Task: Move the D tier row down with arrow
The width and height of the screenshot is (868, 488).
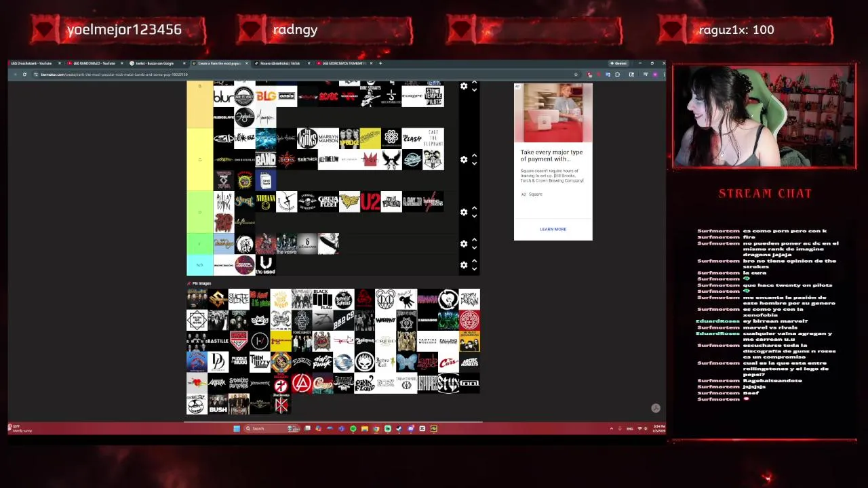Action: [474, 216]
